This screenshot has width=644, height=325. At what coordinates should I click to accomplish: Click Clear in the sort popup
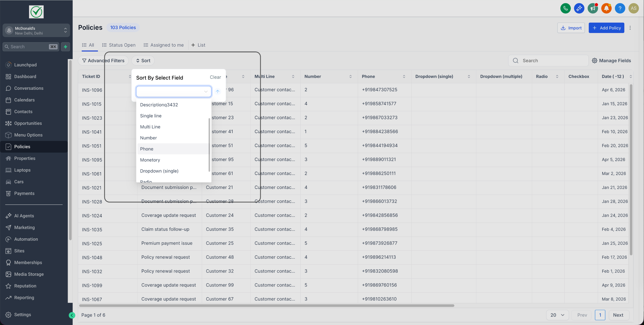215,77
